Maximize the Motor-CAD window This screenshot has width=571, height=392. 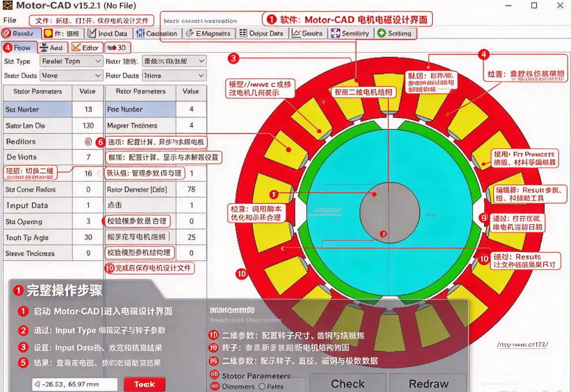pos(534,6)
